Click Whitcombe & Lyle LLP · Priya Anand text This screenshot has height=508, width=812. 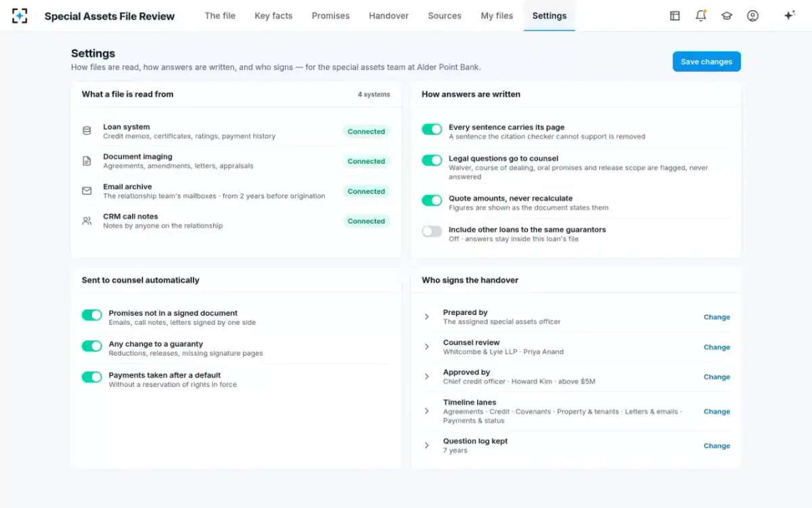tap(503, 352)
